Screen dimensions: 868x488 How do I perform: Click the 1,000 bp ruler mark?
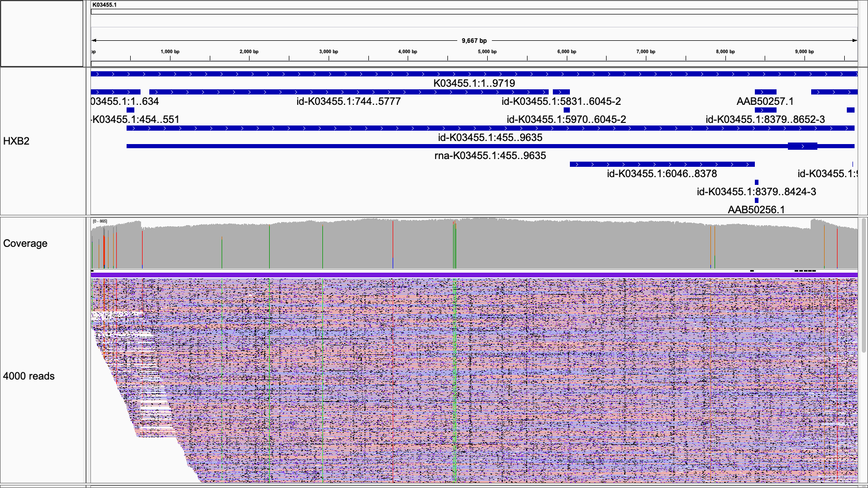(x=170, y=52)
